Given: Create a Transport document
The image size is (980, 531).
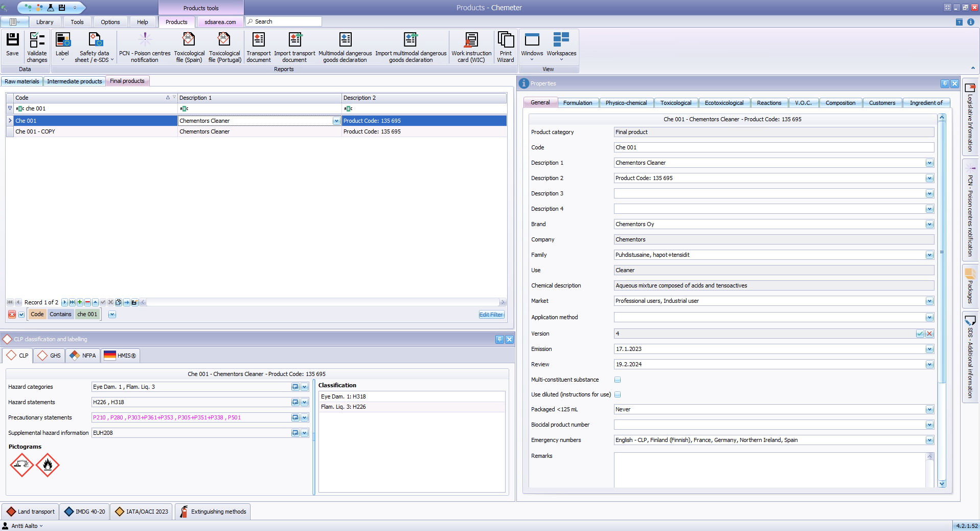Looking at the screenshot, I should click(x=258, y=46).
